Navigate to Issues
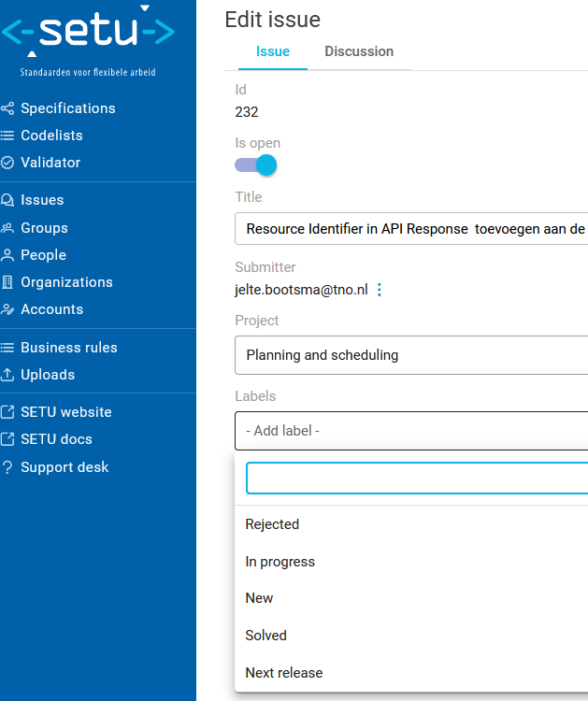This screenshot has width=588, height=701. (x=42, y=200)
